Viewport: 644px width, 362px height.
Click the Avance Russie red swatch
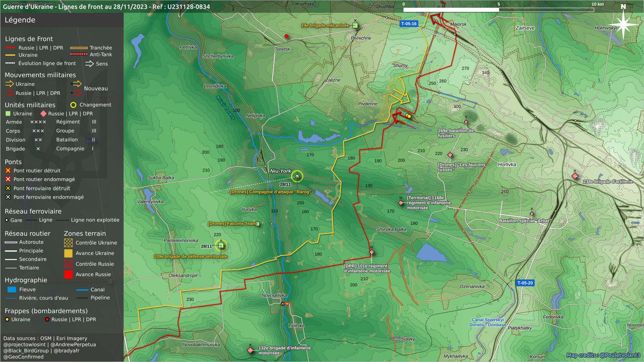(x=68, y=274)
